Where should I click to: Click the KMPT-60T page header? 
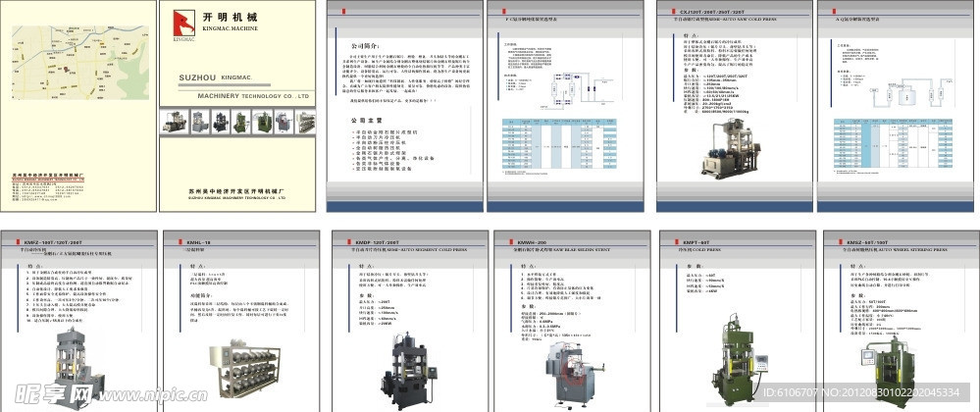(x=698, y=242)
